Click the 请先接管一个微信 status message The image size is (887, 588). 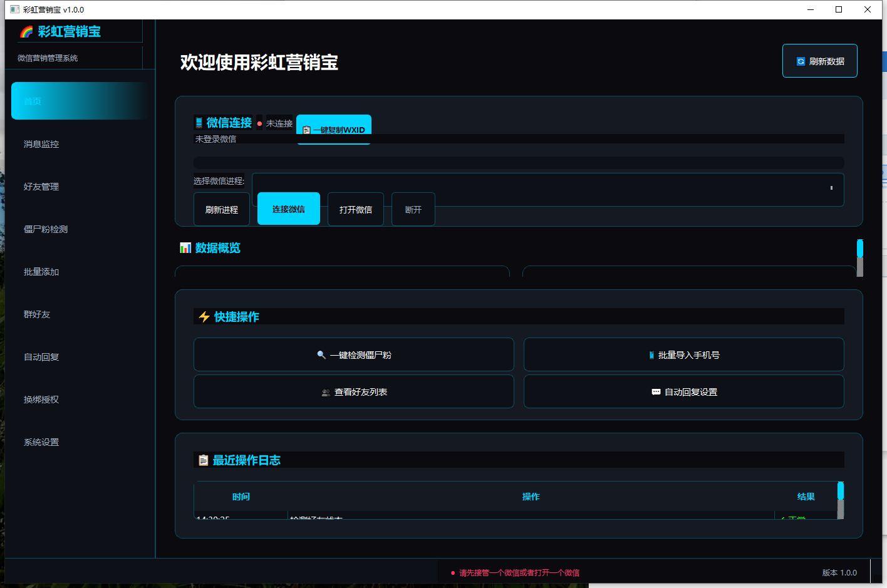(519, 573)
